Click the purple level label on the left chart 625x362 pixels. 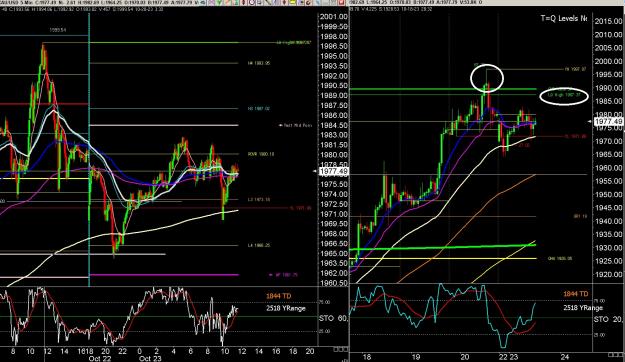pos(284,275)
